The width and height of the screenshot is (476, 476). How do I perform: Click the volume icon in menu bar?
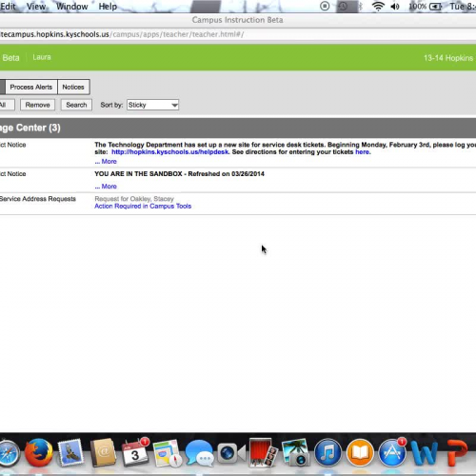(395, 7)
